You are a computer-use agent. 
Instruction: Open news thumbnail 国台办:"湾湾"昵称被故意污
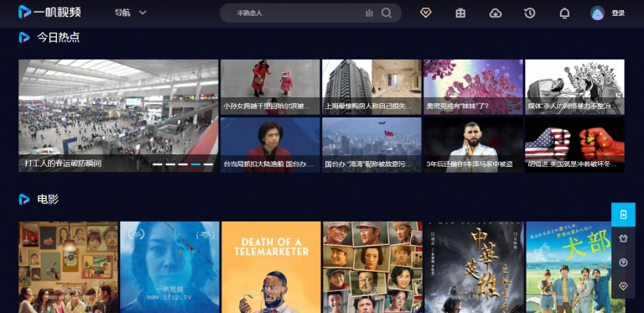[x=371, y=145]
